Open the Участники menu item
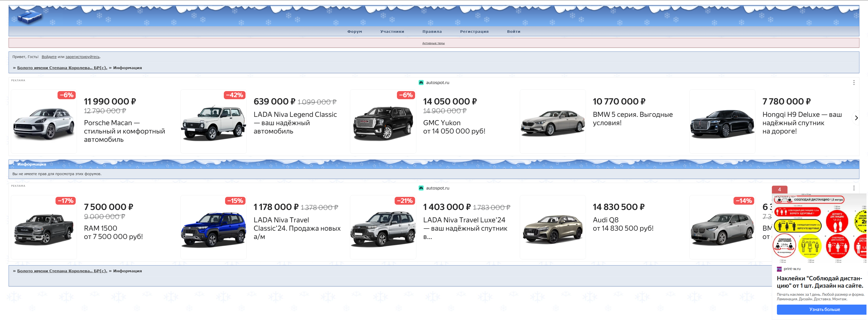 (392, 32)
